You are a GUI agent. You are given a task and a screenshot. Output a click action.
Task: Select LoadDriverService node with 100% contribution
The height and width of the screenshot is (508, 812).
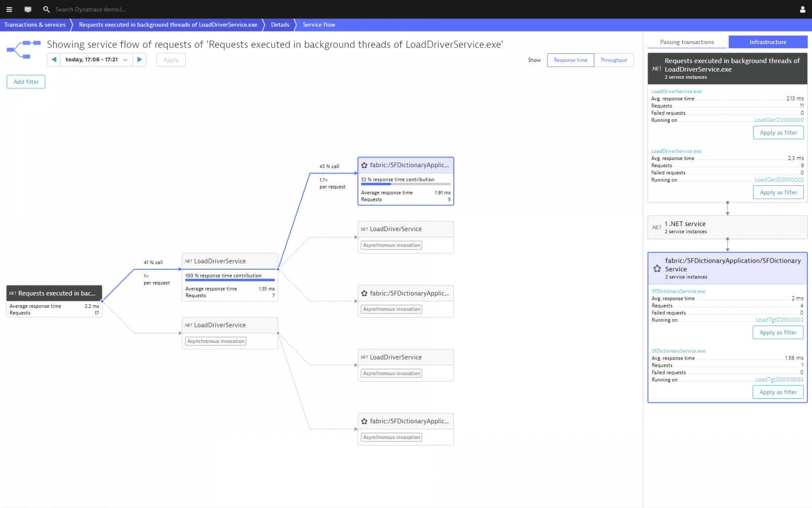click(x=230, y=277)
